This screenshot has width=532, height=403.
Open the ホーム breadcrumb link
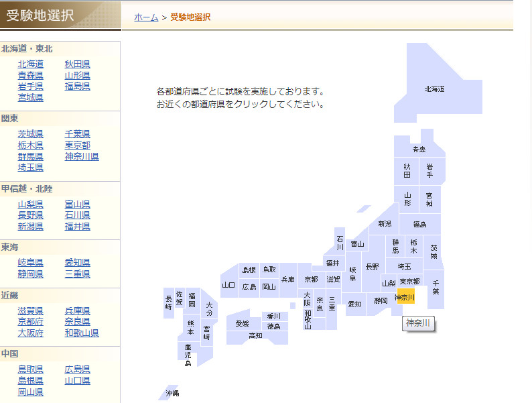146,17
